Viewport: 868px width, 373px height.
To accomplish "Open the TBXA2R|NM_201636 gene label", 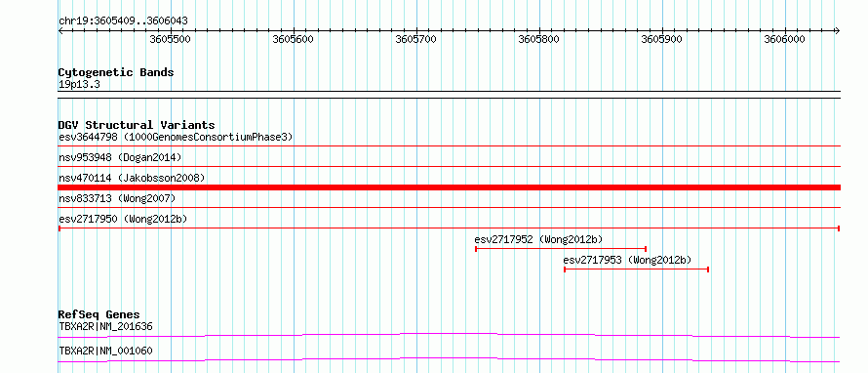I will click(x=105, y=326).
